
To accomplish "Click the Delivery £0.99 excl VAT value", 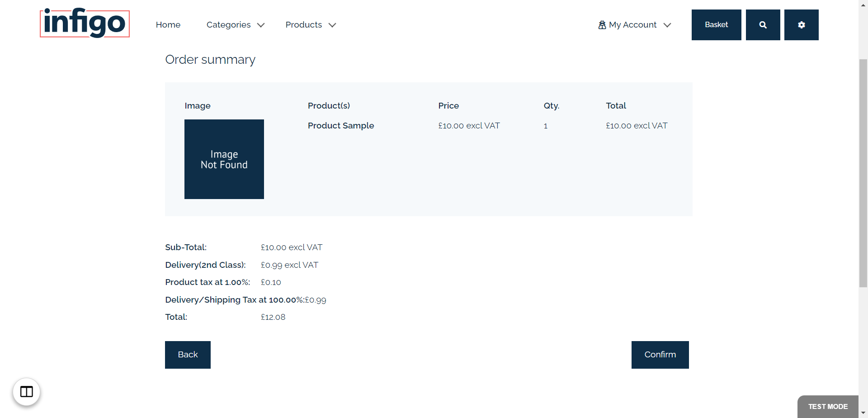I will [289, 265].
